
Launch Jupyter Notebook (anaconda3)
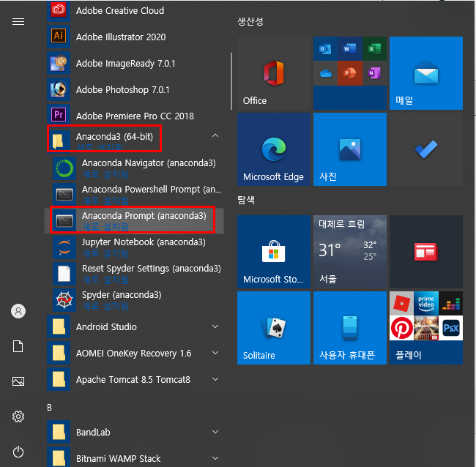tap(135, 247)
